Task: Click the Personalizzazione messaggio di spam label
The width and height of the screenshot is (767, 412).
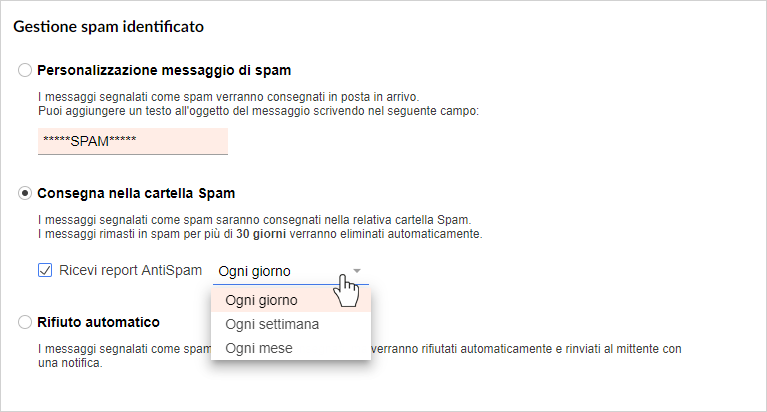Action: 164,70
